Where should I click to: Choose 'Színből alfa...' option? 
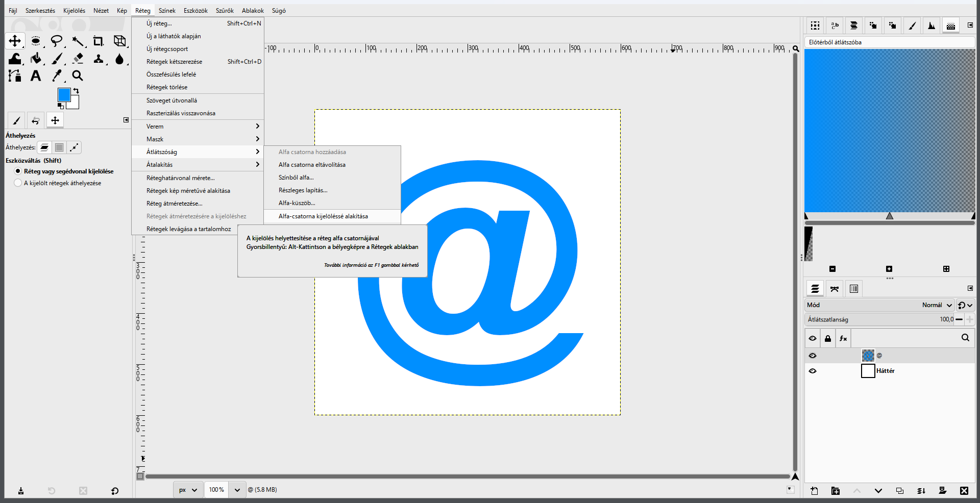pos(332,178)
